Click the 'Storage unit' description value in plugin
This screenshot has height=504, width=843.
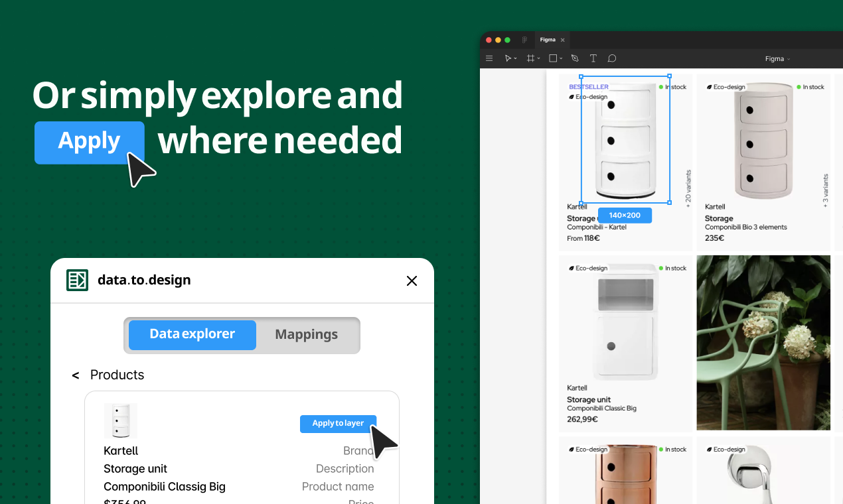135,469
